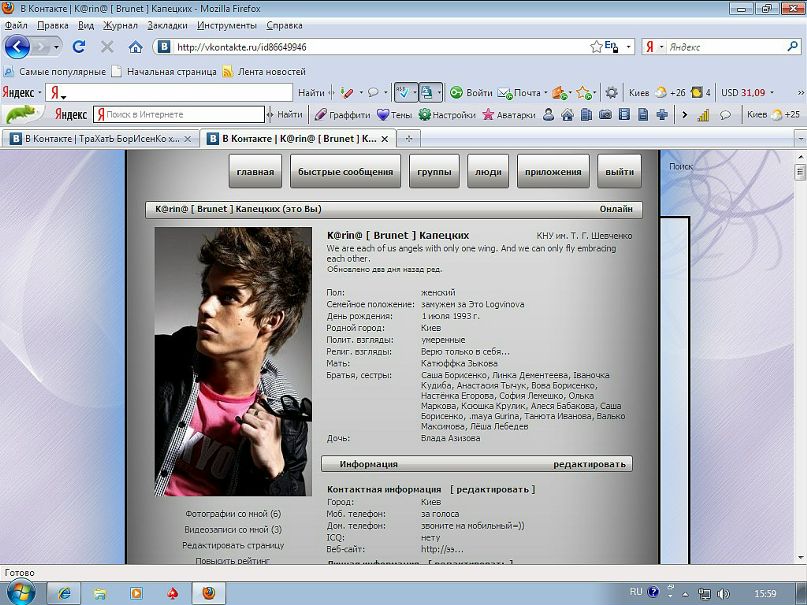Expand the USD 31,09 currency dropdown
This screenshot has width=807, height=605.
[771, 93]
